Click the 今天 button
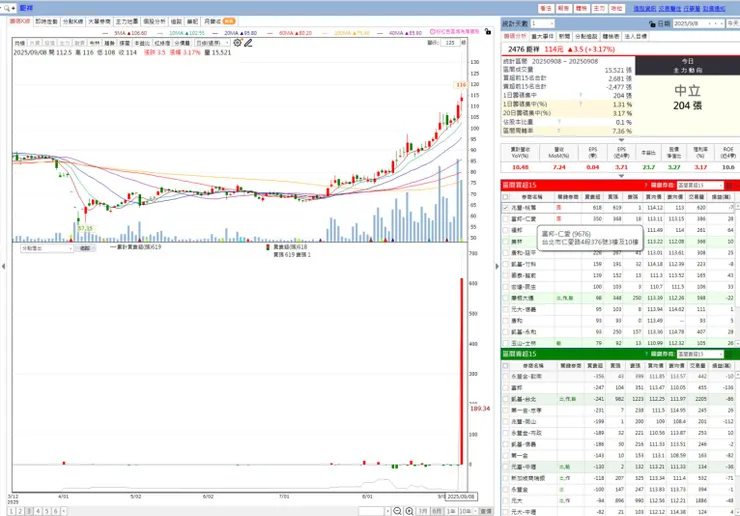This screenshot has width=740, height=516. (733, 23)
